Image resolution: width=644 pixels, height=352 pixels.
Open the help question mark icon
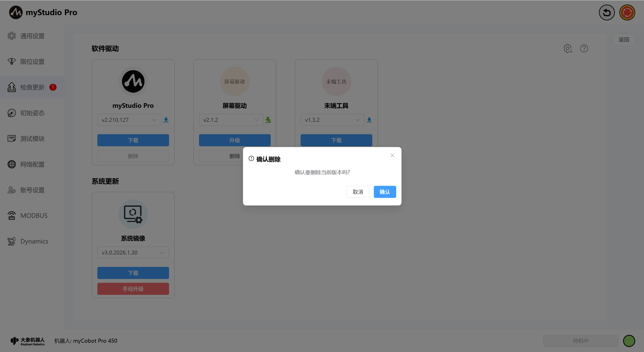coord(584,48)
